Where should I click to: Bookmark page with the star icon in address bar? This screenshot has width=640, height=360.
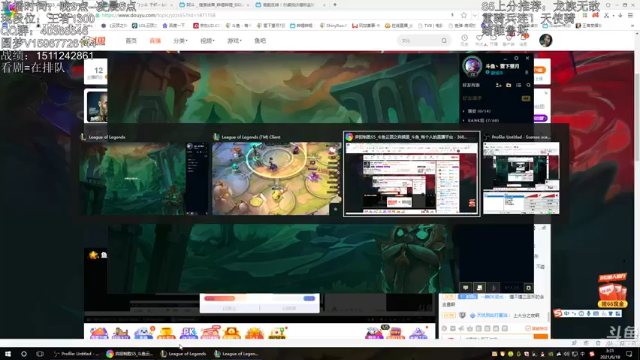click(x=464, y=15)
